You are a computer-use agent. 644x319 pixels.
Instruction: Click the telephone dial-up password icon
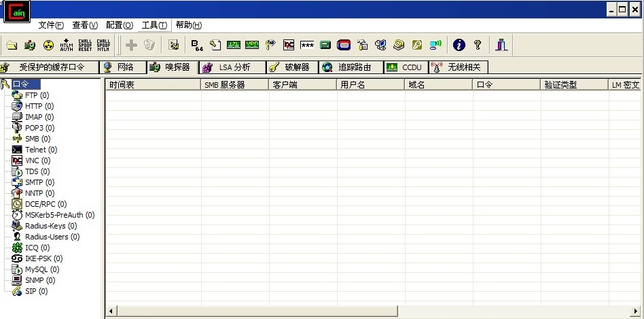[398, 45]
